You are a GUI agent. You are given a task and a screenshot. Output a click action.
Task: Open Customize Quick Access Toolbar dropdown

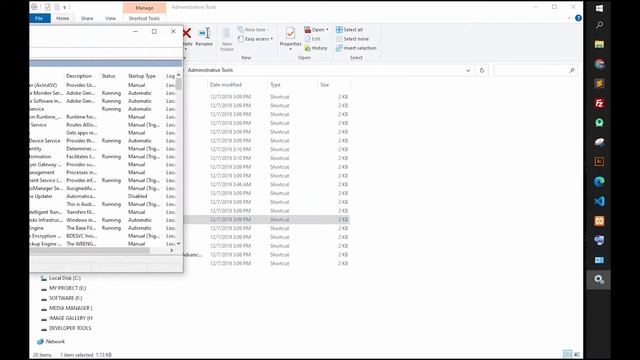click(x=64, y=7)
